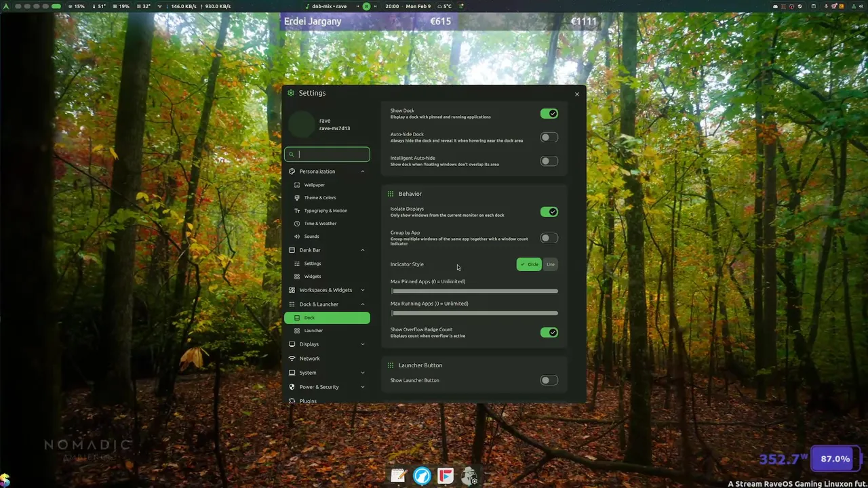Click the green play/pause button in top bar
868x488 pixels.
tap(366, 6)
